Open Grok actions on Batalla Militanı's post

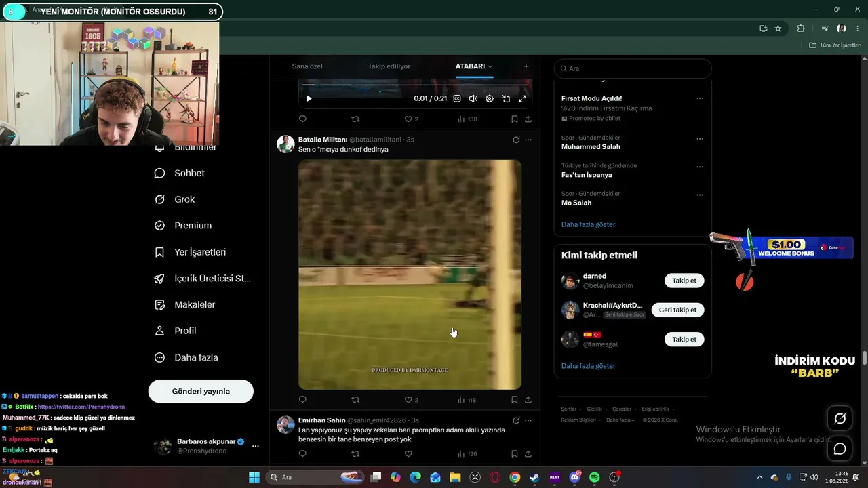coord(516,140)
